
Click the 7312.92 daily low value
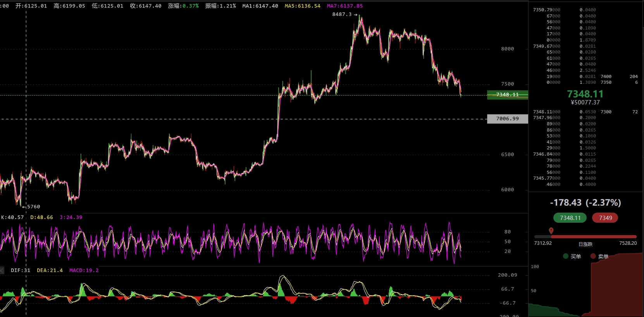tap(543, 243)
